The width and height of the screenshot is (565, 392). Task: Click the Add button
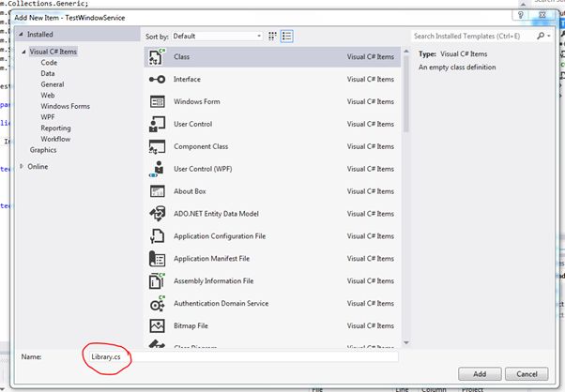click(480, 374)
